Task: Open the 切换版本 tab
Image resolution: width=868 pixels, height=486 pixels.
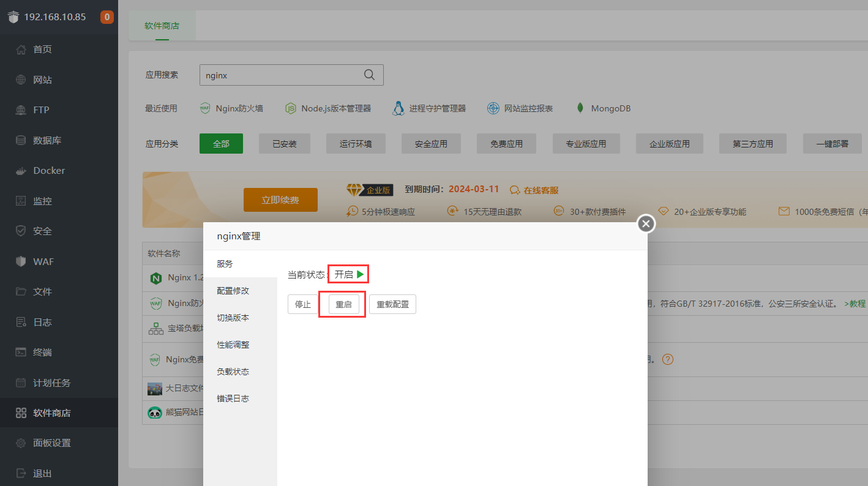Action: [240, 318]
